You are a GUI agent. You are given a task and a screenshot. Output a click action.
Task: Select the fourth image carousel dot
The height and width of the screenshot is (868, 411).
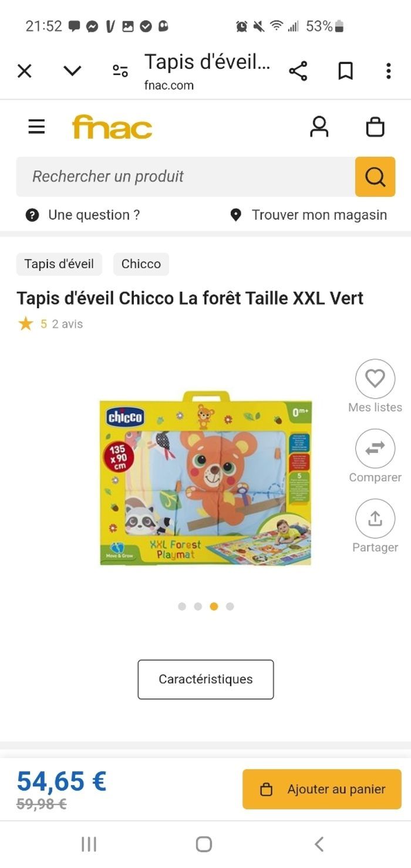[x=230, y=607]
